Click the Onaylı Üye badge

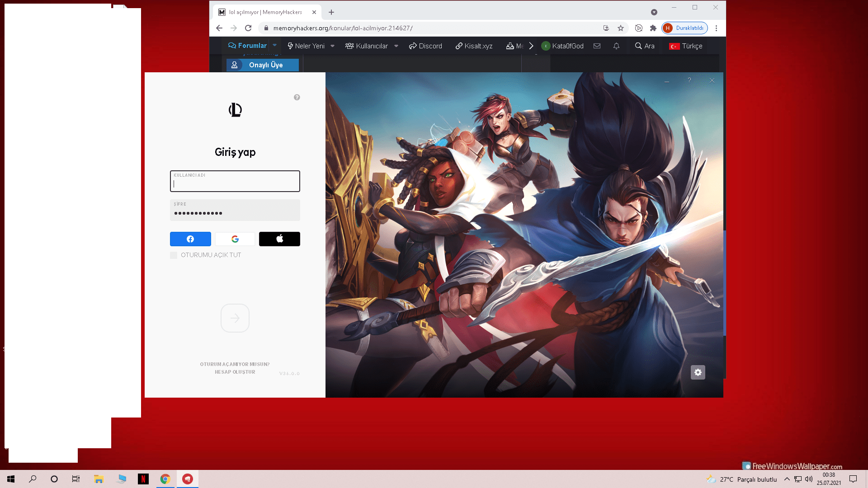pos(263,65)
